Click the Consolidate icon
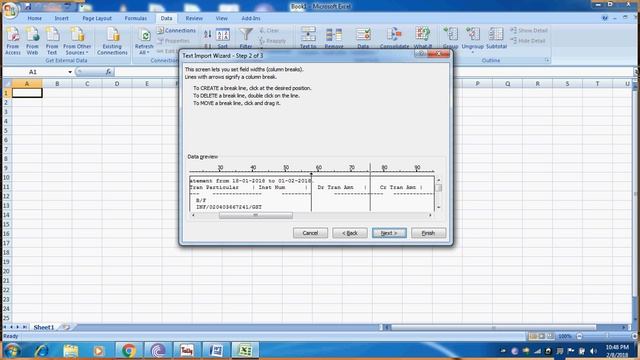The width and height of the screenshot is (640, 360). [x=394, y=39]
